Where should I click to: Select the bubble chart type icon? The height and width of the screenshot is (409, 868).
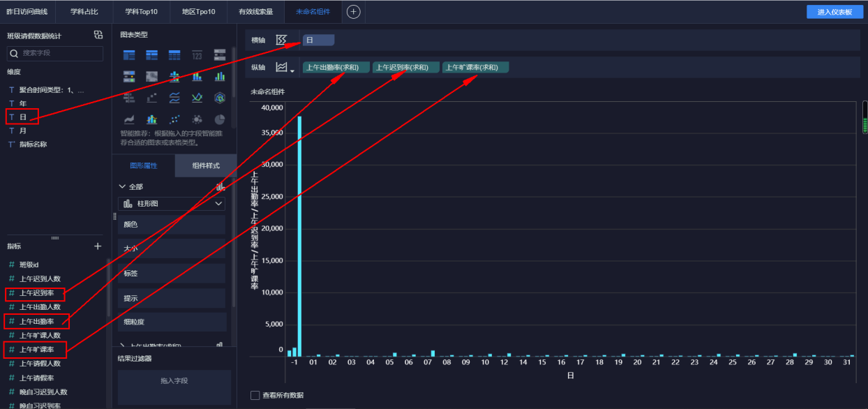click(197, 119)
